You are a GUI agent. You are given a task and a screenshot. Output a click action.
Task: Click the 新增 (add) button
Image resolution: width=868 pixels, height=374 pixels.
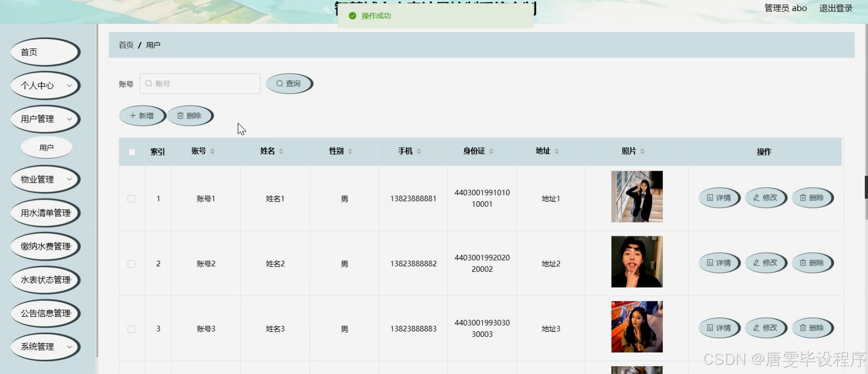coord(142,116)
